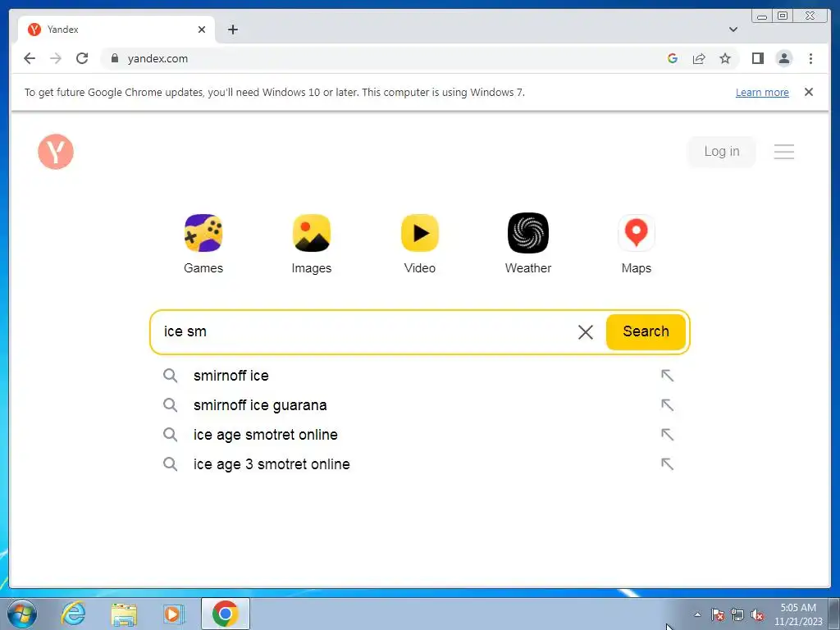Fill in 'smirnoff ice guarana' using its arrow icon
Image resolution: width=840 pixels, height=630 pixels.
[667, 405]
